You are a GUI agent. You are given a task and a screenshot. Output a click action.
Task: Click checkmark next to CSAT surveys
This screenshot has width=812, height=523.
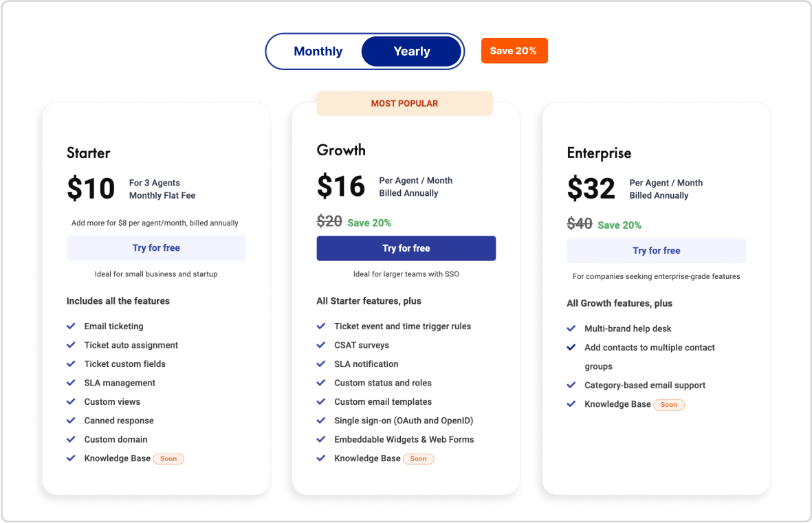[x=321, y=345]
